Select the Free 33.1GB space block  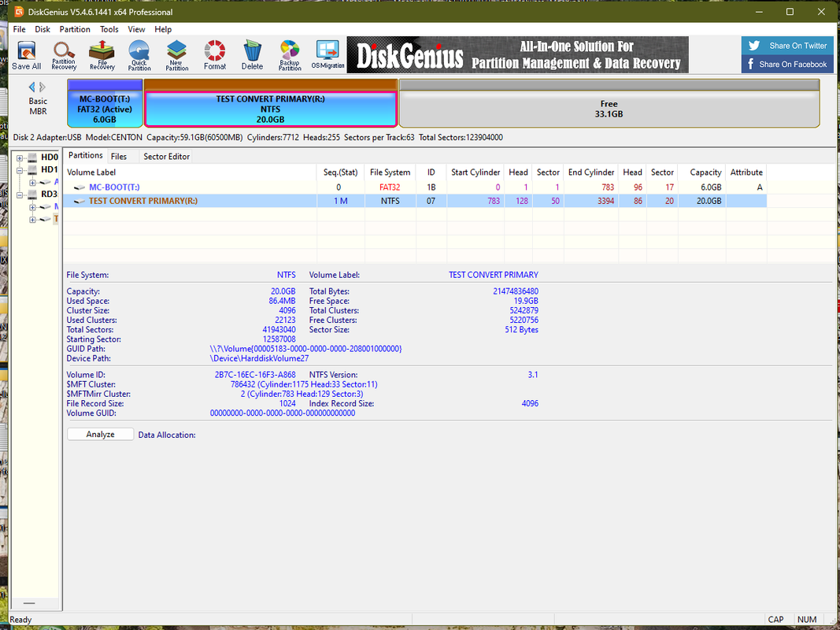(609, 104)
